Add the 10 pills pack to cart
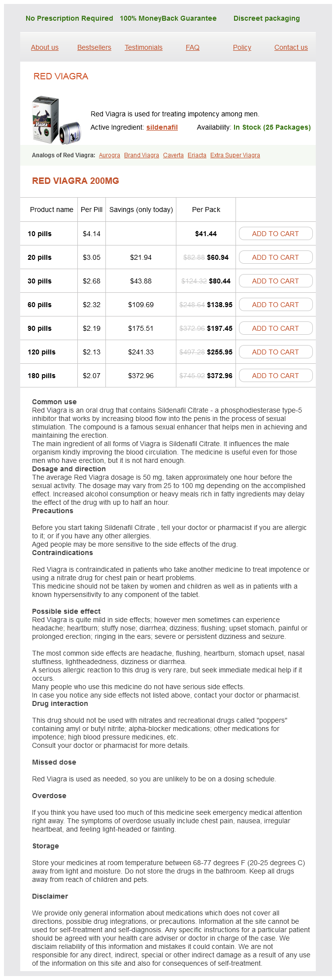336x980 pixels. pos(275,234)
